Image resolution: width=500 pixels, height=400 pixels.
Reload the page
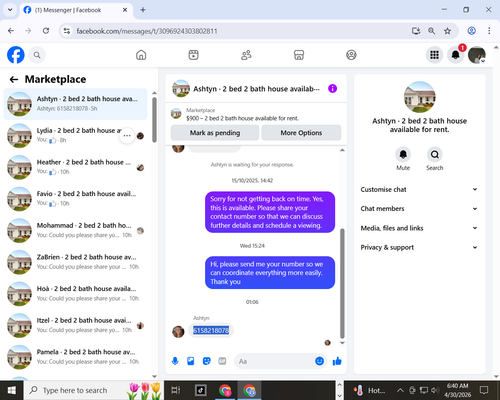point(46,31)
